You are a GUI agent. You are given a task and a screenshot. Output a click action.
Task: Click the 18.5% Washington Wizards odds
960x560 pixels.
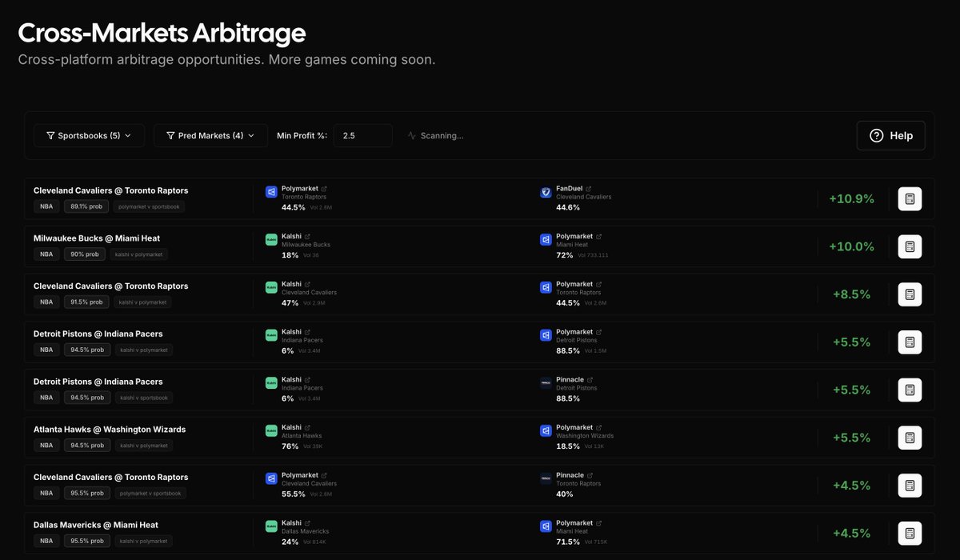(568, 446)
